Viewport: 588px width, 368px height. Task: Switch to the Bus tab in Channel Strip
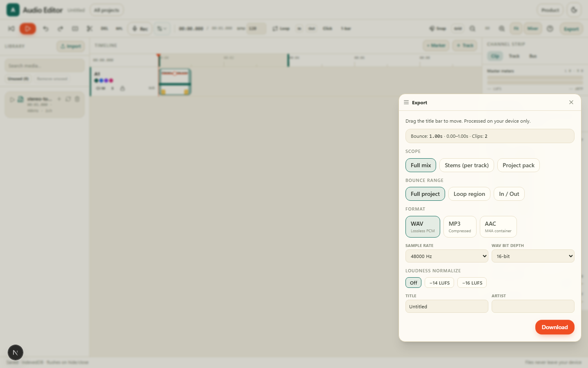[533, 56]
